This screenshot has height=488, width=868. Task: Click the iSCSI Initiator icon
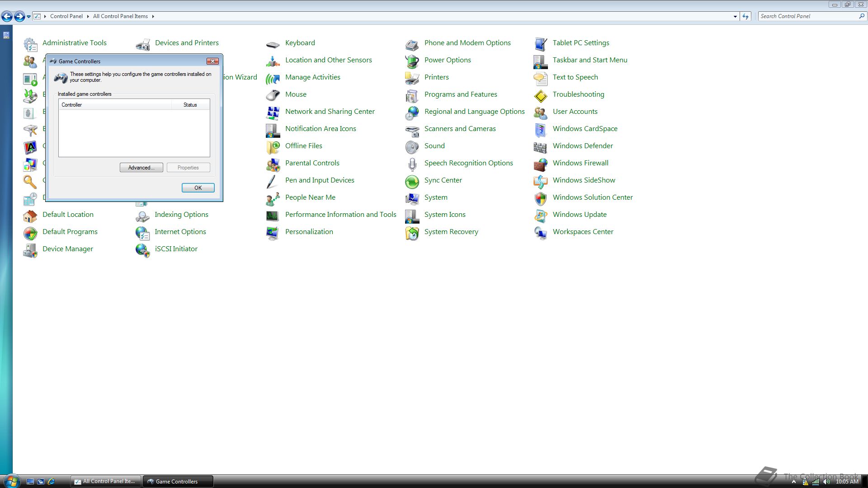143,250
